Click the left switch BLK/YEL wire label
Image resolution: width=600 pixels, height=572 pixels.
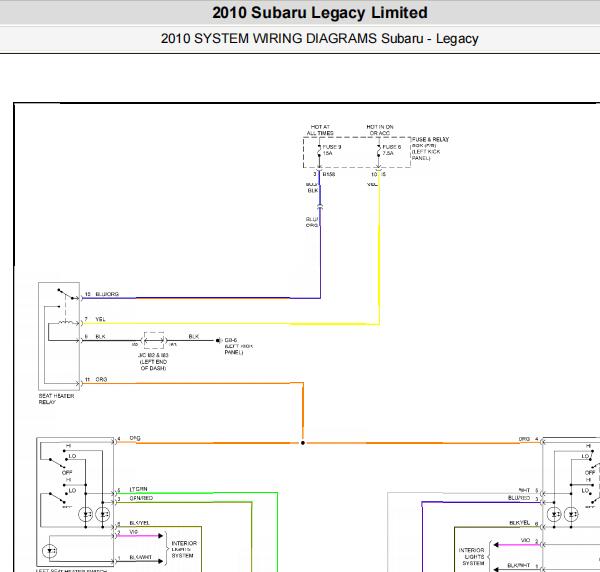(x=139, y=523)
